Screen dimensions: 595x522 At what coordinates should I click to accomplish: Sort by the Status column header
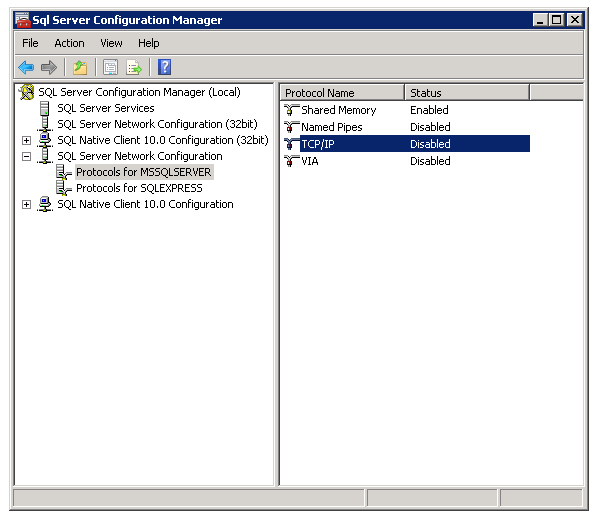pos(467,93)
